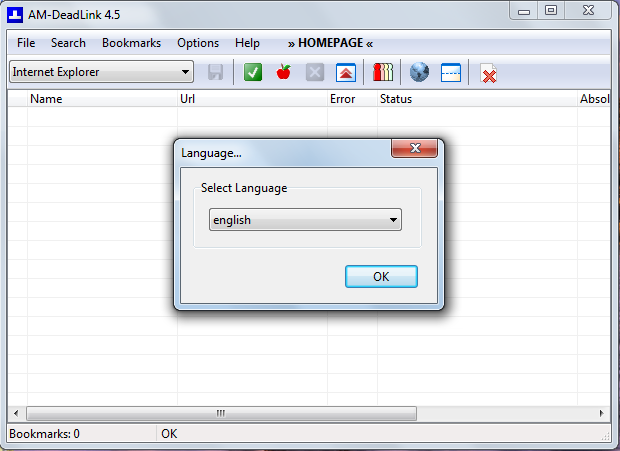The height and width of the screenshot is (451, 620).
Task: Click the greyed-out X stop icon
Action: coord(315,72)
